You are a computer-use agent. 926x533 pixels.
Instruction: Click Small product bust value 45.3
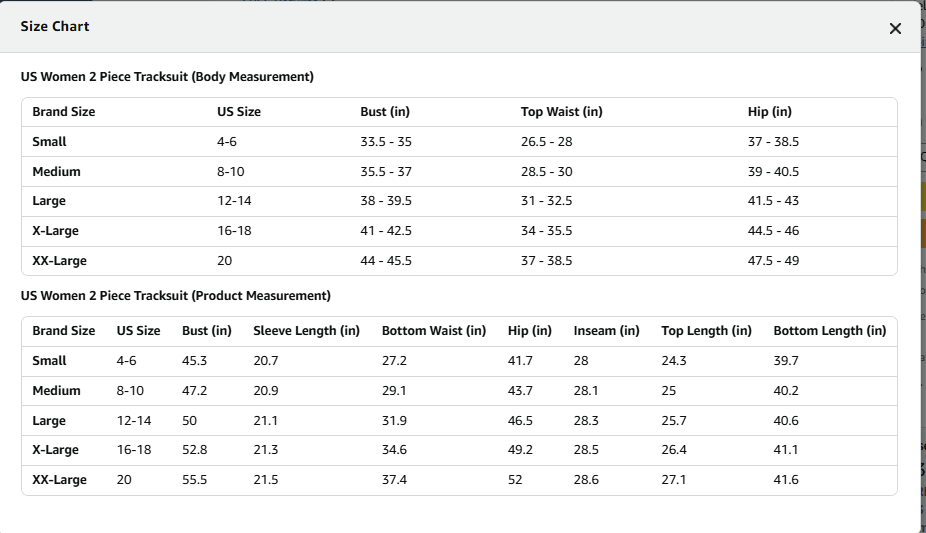[x=194, y=361]
